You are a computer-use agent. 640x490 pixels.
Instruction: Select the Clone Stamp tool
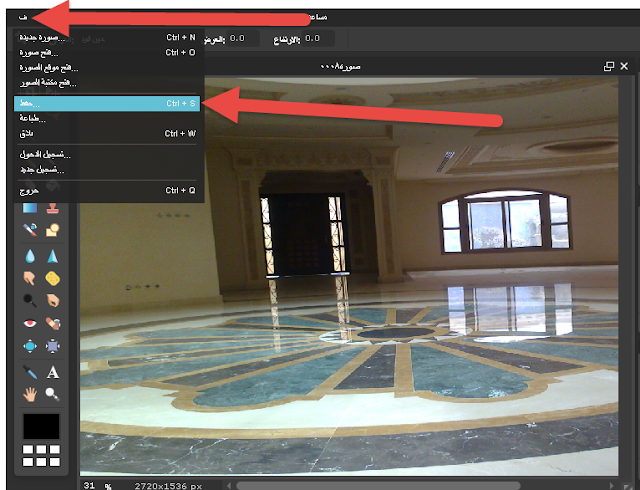pos(52,208)
